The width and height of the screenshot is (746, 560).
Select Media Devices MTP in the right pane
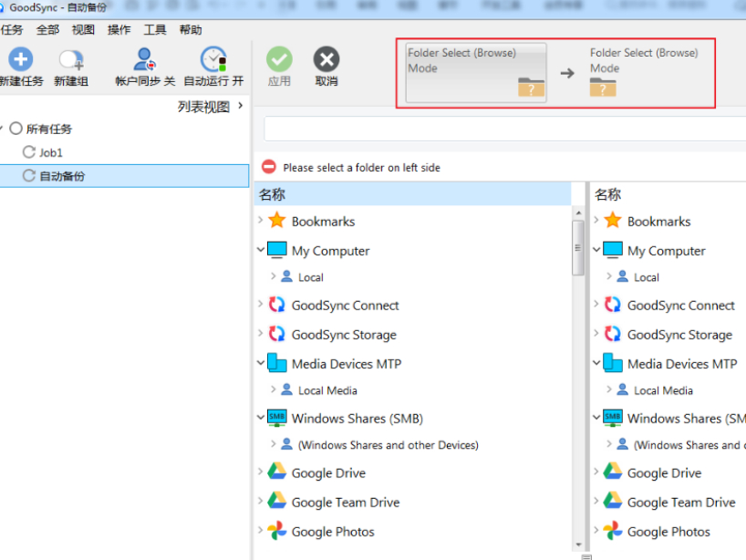682,364
